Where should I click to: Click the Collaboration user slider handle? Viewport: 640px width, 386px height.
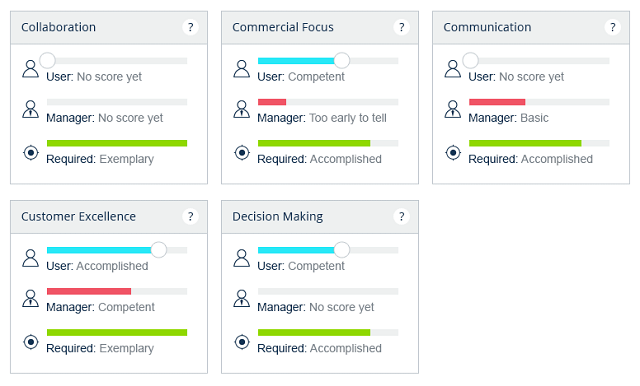(47, 60)
